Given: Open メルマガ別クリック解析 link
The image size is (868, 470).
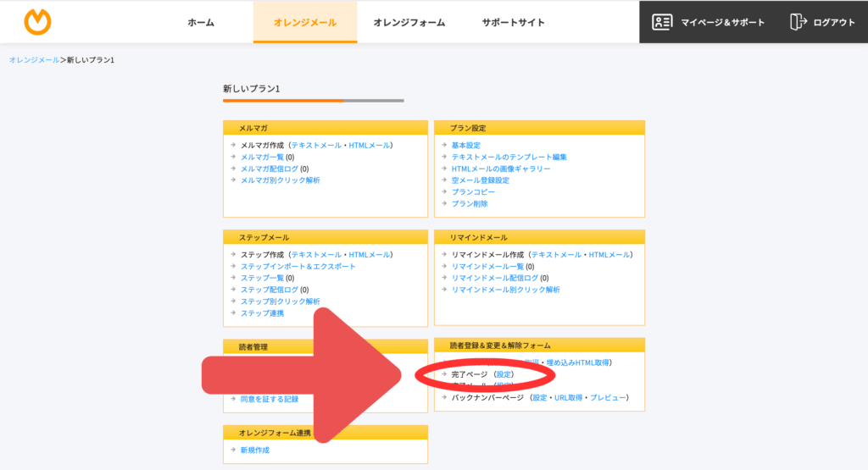Looking at the screenshot, I should 280,180.
